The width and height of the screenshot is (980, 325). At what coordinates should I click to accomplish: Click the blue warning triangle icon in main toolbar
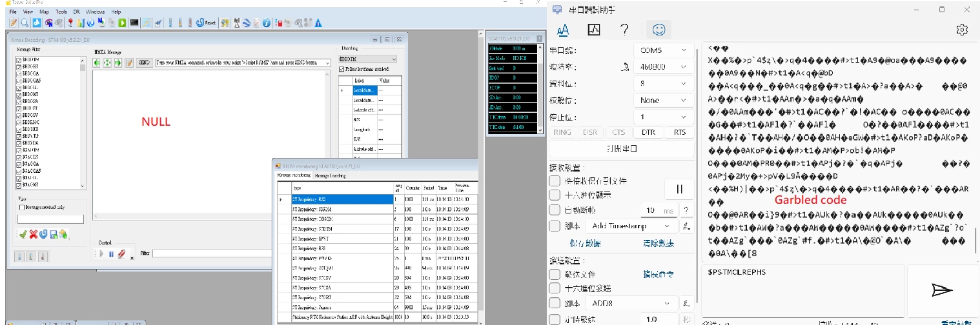pos(318,23)
